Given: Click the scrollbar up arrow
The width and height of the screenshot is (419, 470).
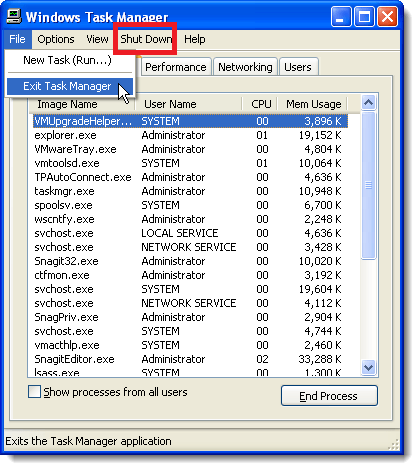Looking at the screenshot, I should pyautogui.click(x=369, y=103).
